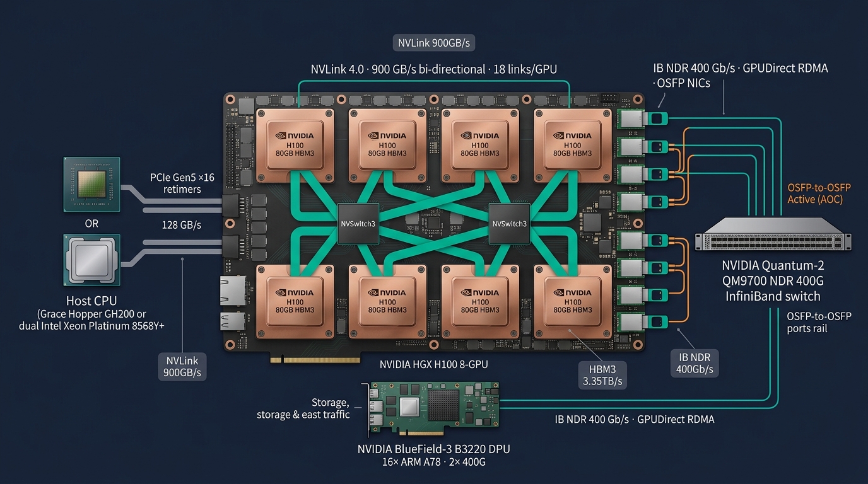Click the 'PCIe Gen5 ×16 retimers' label
Viewport: 868px width, 484px height.
[182, 183]
